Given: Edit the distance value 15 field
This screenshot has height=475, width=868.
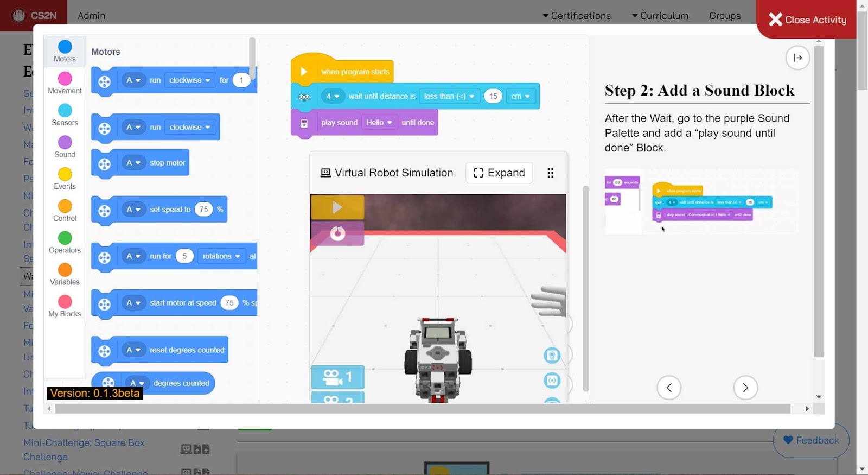Looking at the screenshot, I should click(493, 96).
